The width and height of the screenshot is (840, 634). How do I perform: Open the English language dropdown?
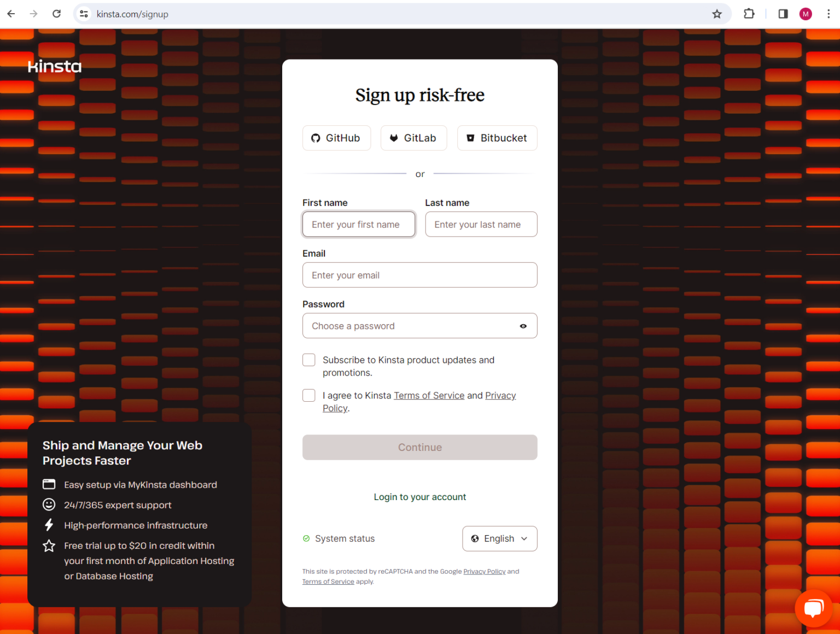tap(500, 538)
